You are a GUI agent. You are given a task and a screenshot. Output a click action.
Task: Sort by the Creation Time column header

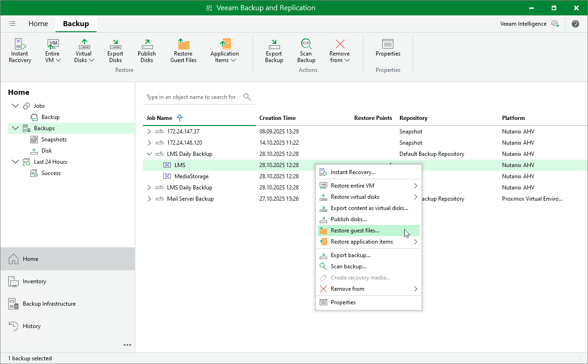(x=278, y=118)
